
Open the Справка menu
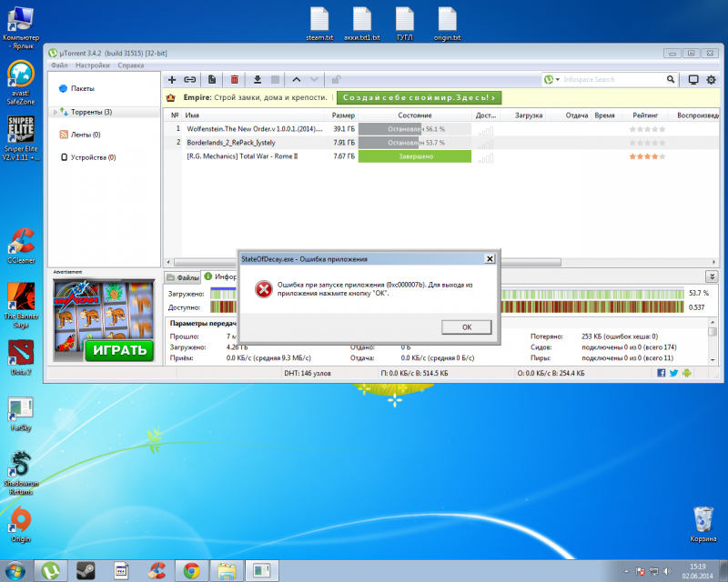point(130,65)
